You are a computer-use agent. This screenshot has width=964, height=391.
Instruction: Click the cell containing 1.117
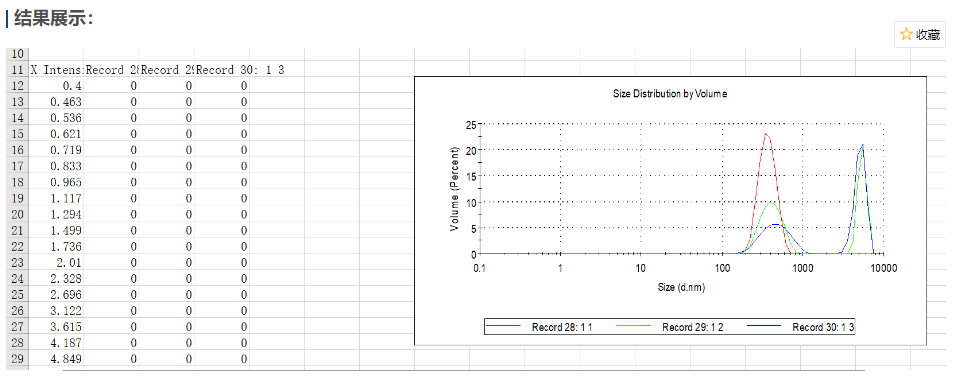click(56, 198)
